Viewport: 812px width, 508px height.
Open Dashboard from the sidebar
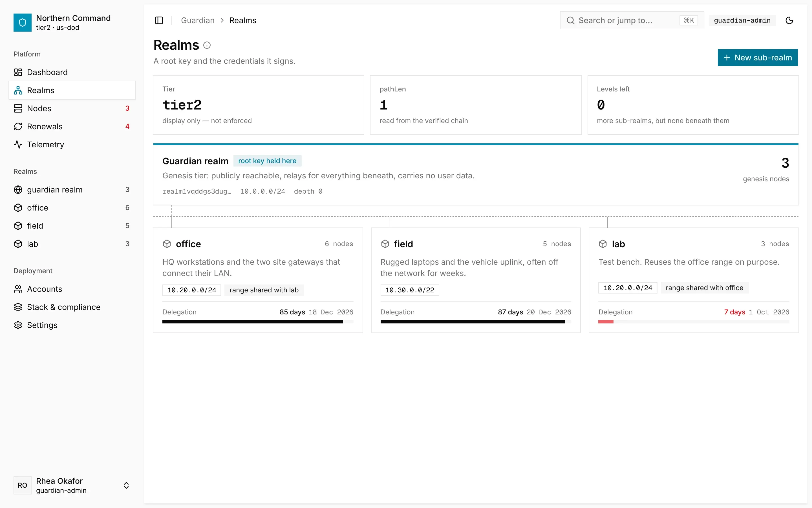point(72,72)
